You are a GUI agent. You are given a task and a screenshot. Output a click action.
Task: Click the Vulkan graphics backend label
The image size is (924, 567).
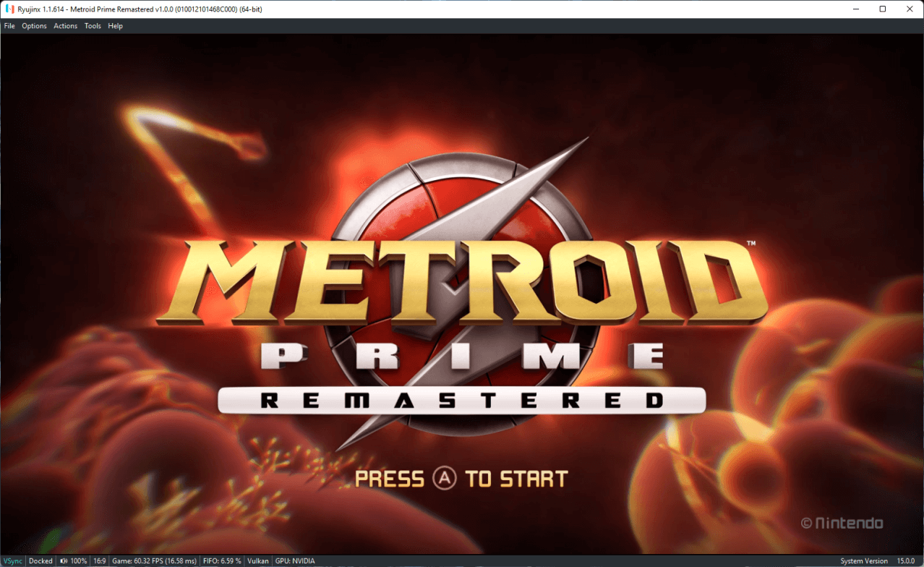point(258,561)
